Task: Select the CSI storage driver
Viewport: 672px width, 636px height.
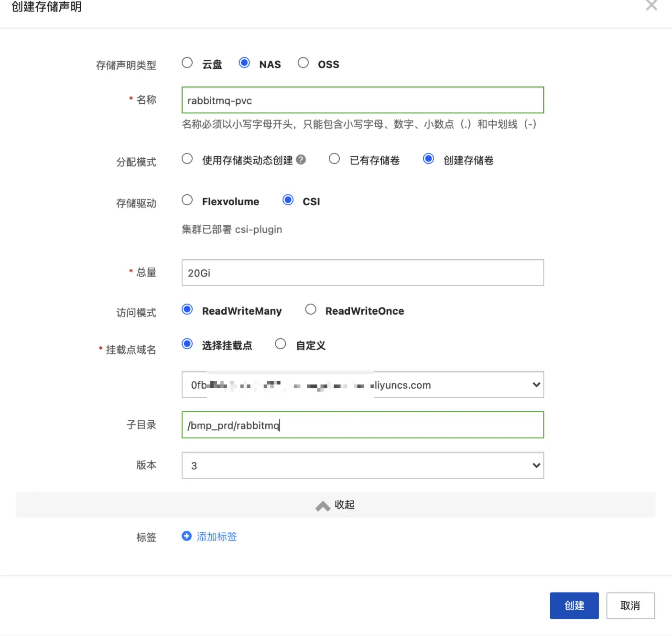Action: [288, 200]
